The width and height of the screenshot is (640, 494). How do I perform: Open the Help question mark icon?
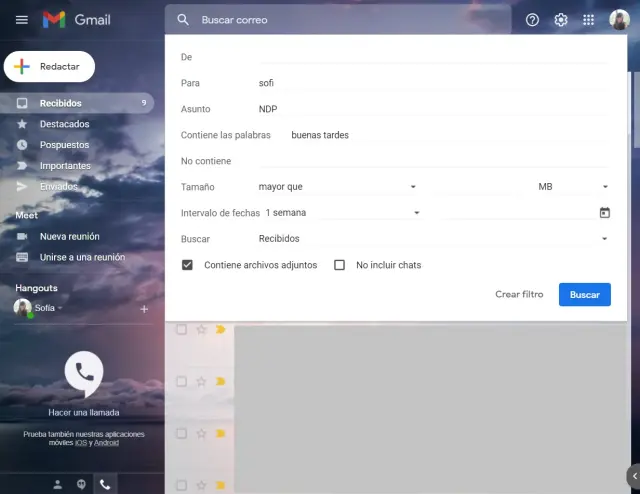(x=532, y=20)
